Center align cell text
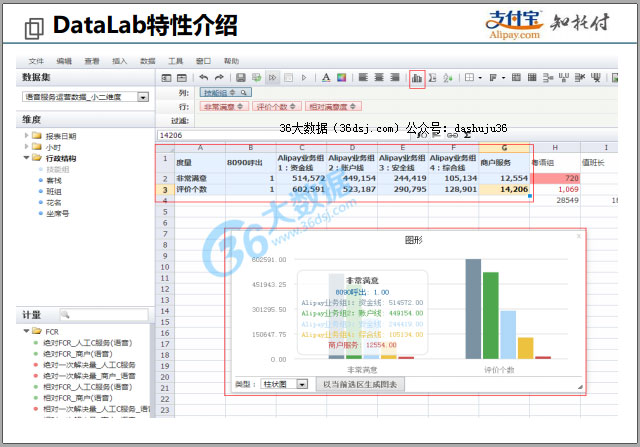640x447 pixels. click(x=379, y=77)
